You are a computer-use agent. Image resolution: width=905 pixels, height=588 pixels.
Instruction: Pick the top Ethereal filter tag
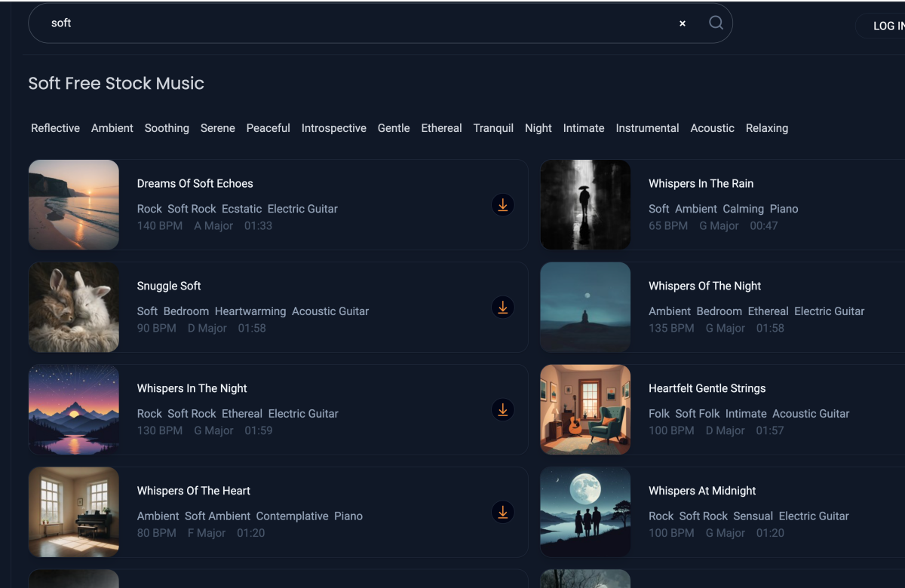(x=442, y=128)
